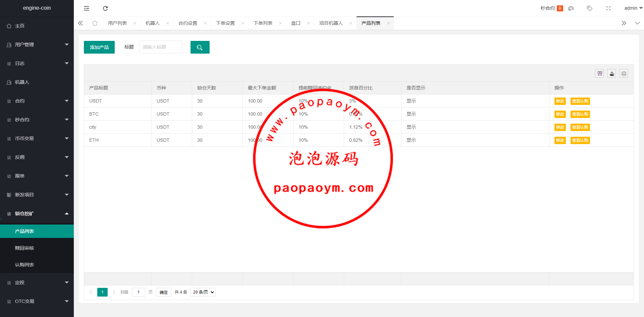Click the 秒合约 notification badge

coord(560,8)
